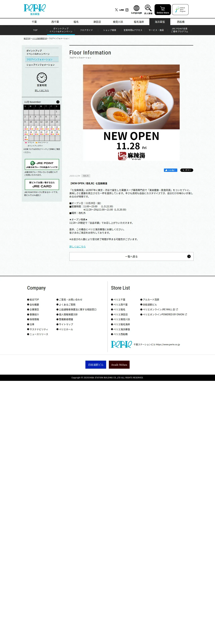Click the blue 四街道駅ビル button

[96, 364]
